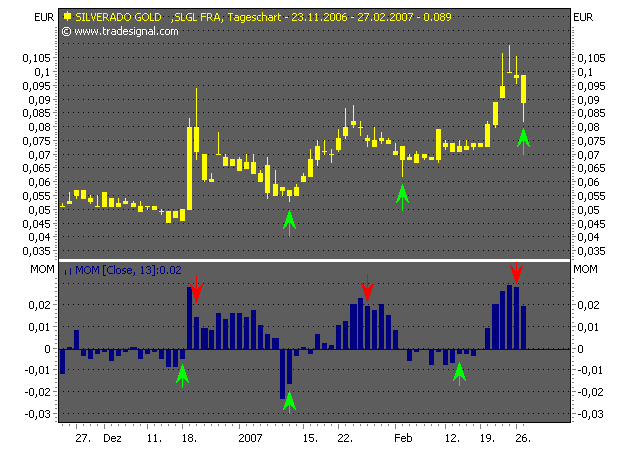Click the Dez month label on the time axis
Screen dimensions: 629x455
[112, 438]
